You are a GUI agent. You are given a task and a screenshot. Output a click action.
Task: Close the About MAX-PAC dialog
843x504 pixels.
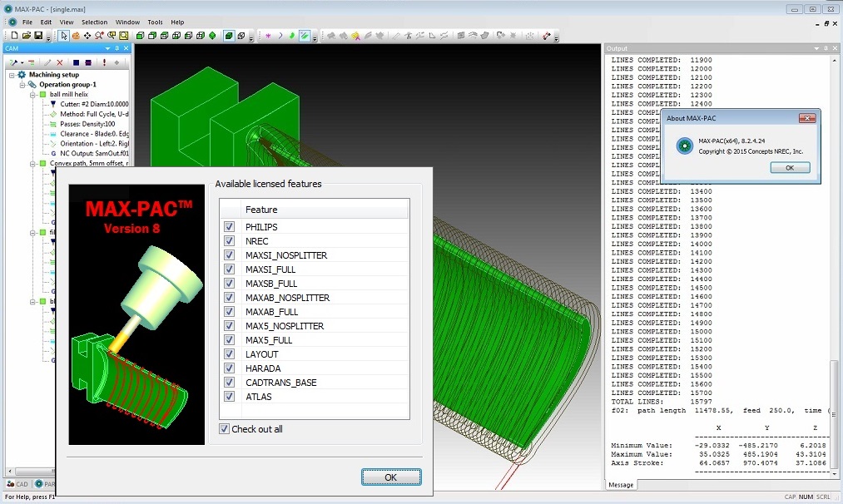point(807,118)
